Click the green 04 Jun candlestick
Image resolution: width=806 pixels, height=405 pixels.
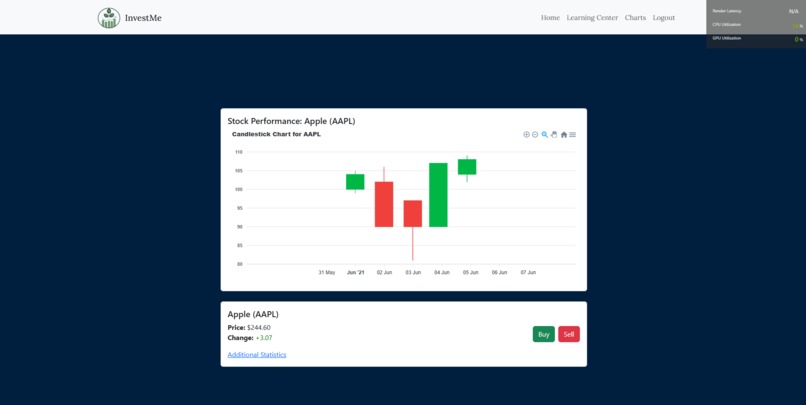coord(438,195)
